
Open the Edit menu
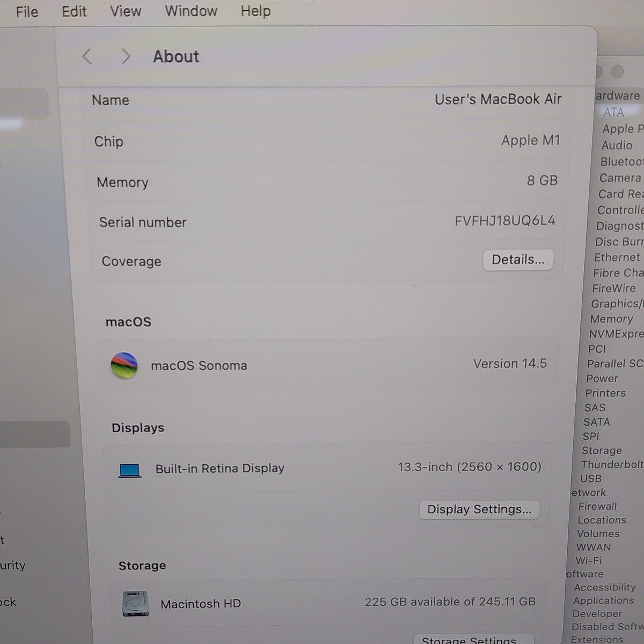tap(74, 11)
